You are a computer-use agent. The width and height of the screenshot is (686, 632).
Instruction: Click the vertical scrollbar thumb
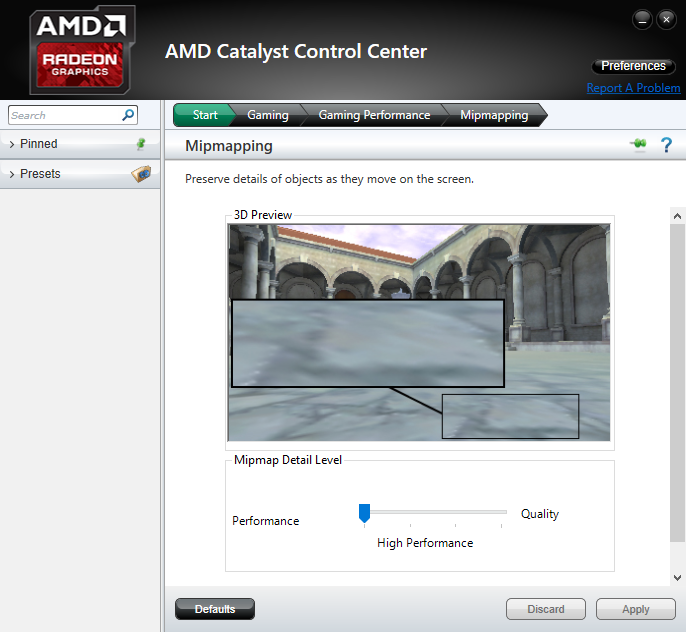pos(677,383)
